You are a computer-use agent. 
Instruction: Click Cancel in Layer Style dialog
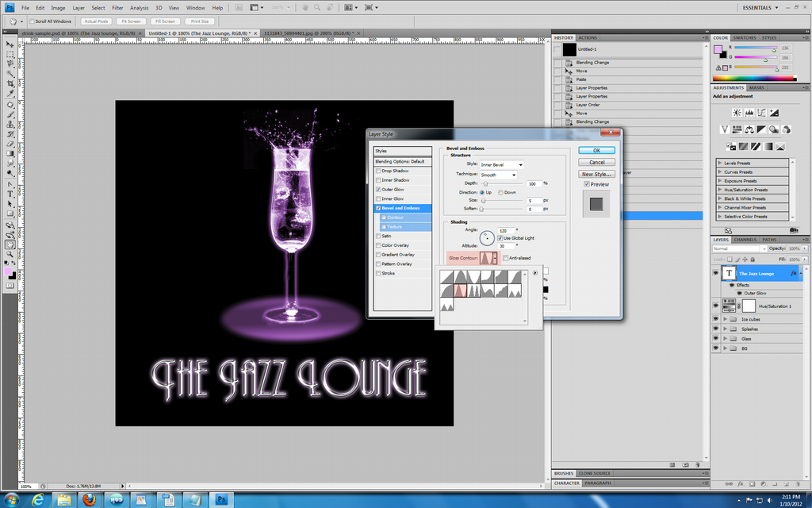coord(596,162)
